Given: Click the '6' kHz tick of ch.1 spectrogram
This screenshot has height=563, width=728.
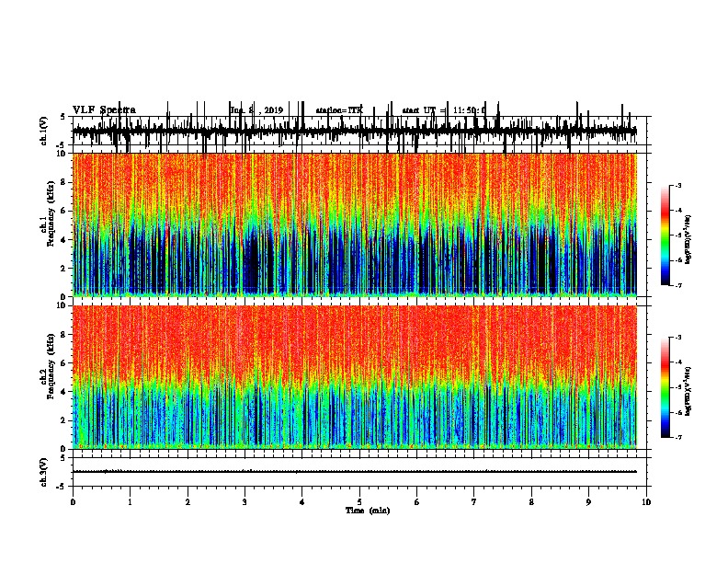Looking at the screenshot, I should tap(64, 211).
